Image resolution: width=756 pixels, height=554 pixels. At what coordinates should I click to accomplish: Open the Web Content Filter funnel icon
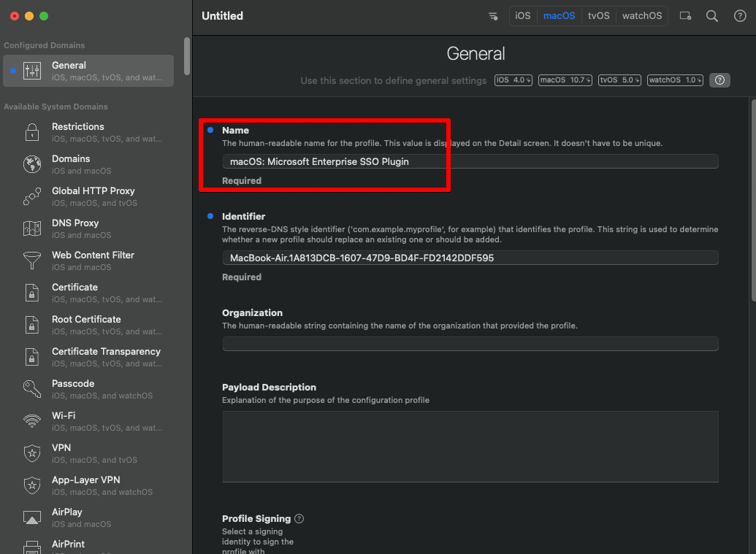32,261
